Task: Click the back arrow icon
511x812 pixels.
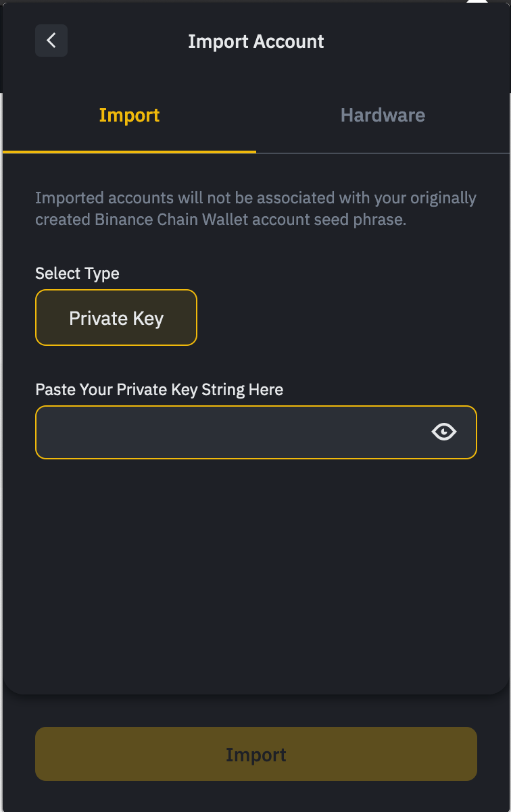Action: (51, 41)
